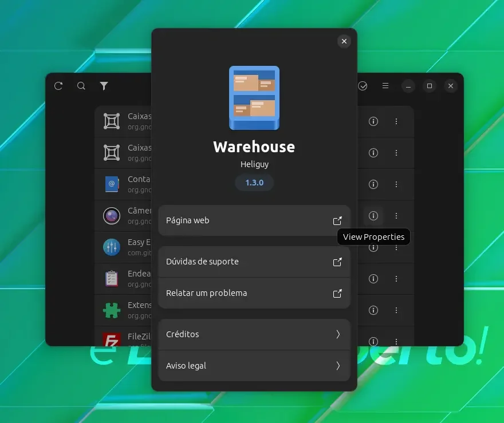Screen dimensions: 504x423
Task: Open options menu for Câmera row
Action: pyautogui.click(x=396, y=216)
